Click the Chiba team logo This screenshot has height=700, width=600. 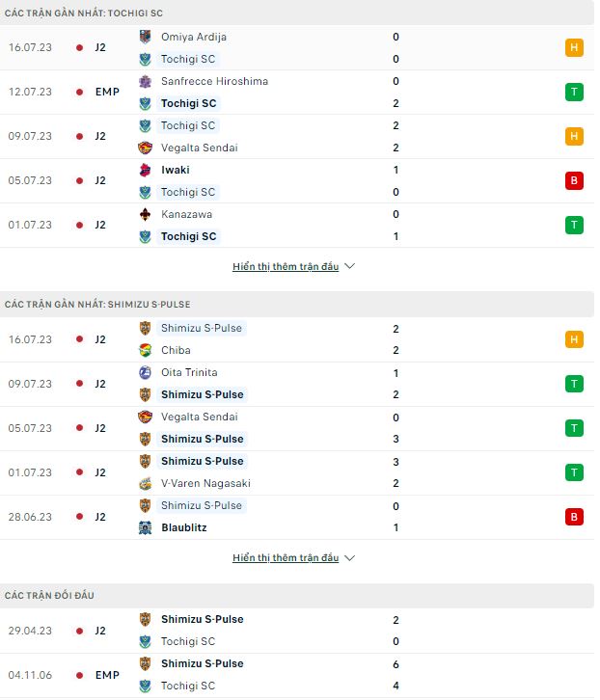tap(146, 350)
